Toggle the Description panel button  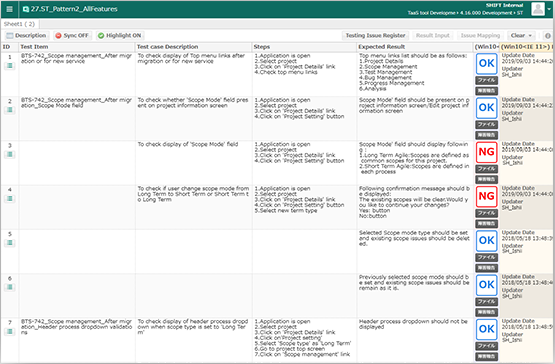click(27, 35)
